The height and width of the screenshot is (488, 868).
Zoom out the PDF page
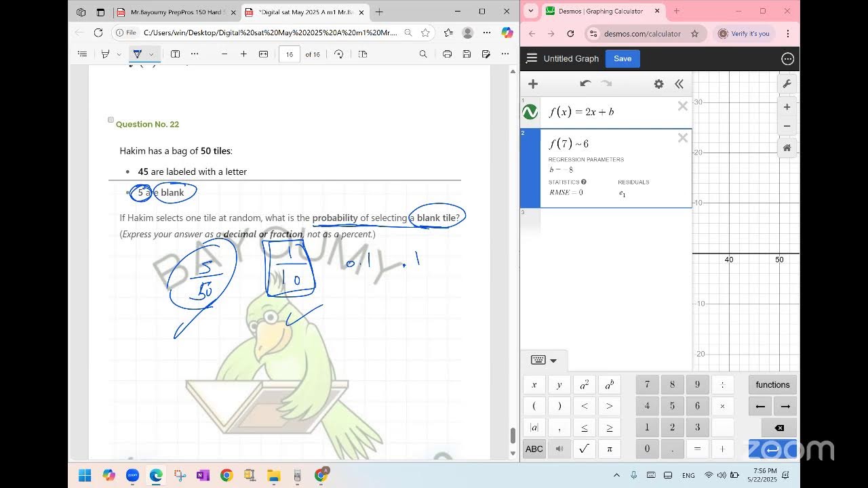pyautogui.click(x=224, y=54)
